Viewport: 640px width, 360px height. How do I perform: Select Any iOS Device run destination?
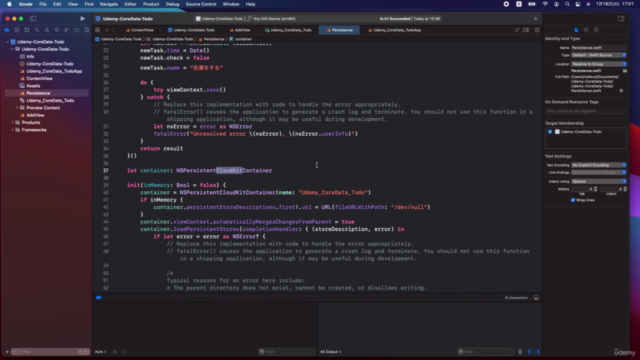(x=274, y=19)
